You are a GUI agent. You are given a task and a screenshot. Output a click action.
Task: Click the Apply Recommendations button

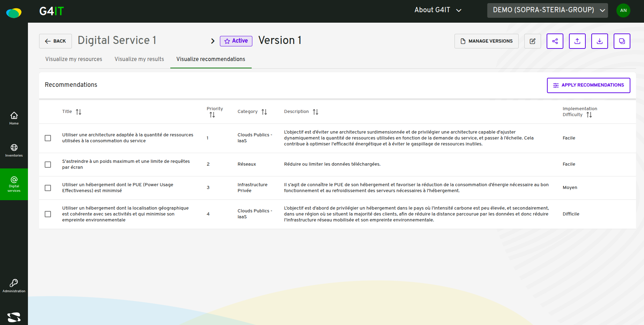point(589,85)
